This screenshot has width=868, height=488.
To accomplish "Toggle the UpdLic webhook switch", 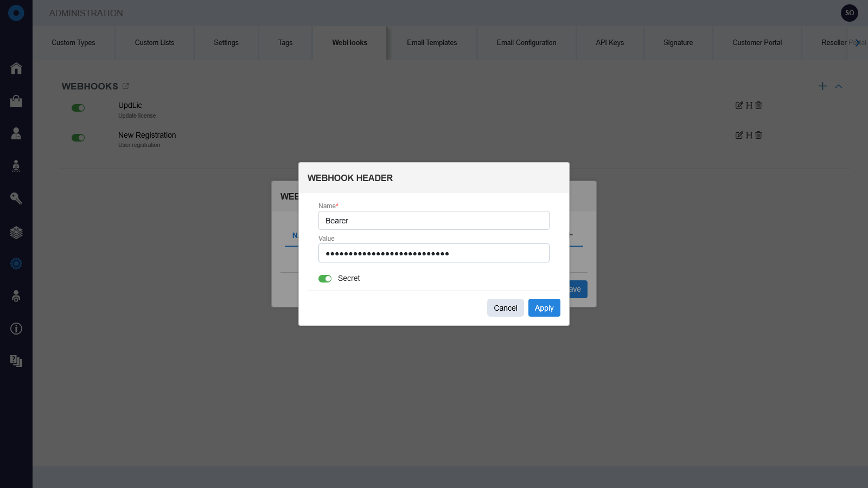I will click(x=78, y=108).
